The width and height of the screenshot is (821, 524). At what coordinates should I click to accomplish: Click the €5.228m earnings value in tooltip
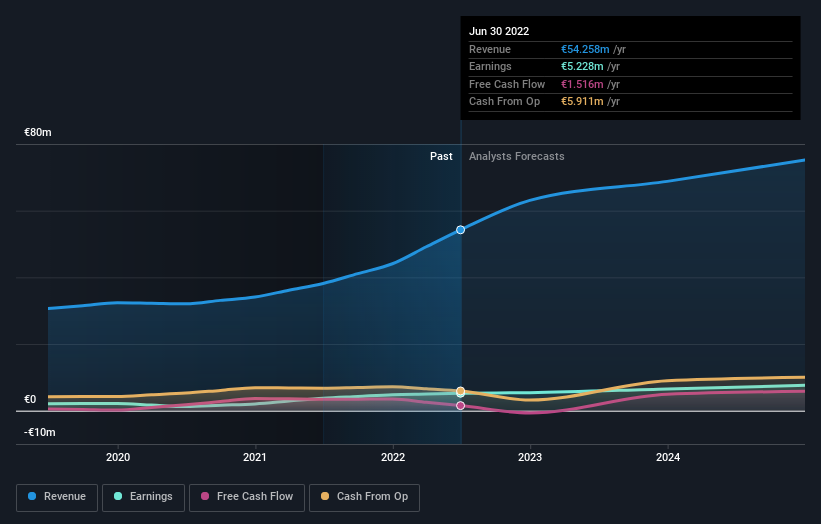(x=582, y=66)
